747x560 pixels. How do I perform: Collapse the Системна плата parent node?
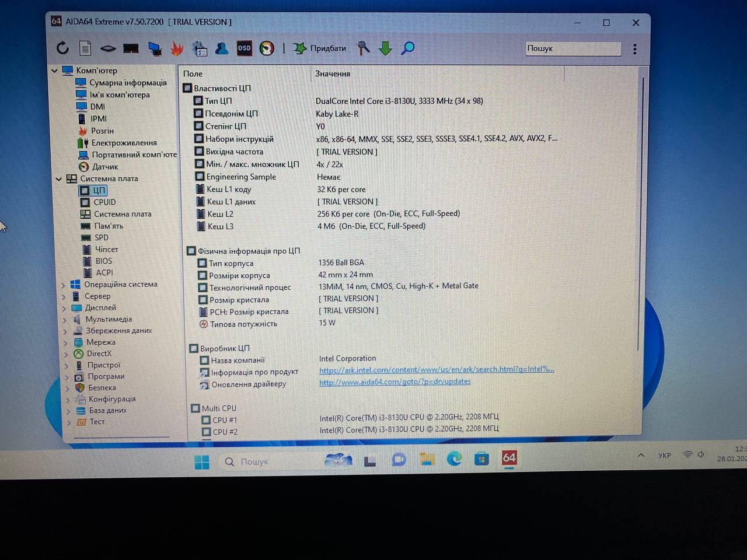58,178
